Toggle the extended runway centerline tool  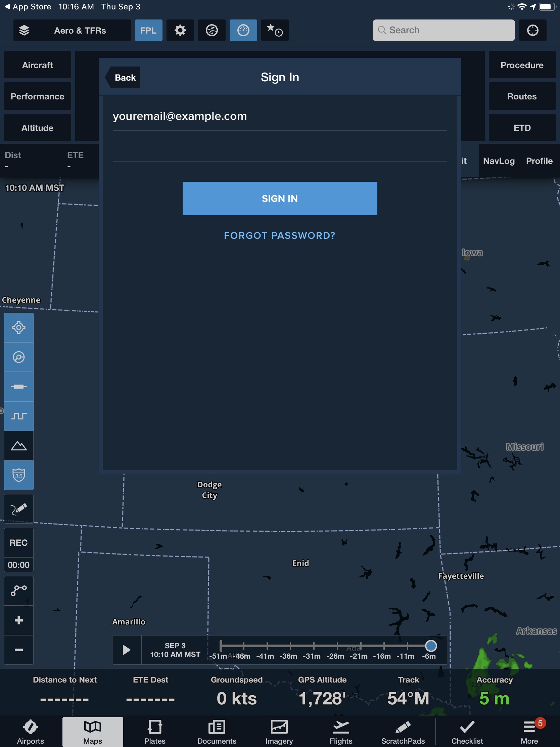pos(19,387)
